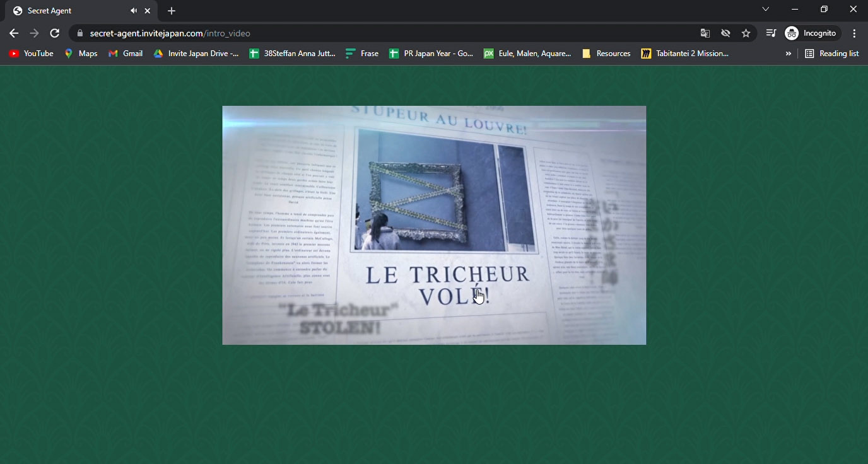Open the YouTube bookmark
868x464 pixels.
tap(31, 54)
